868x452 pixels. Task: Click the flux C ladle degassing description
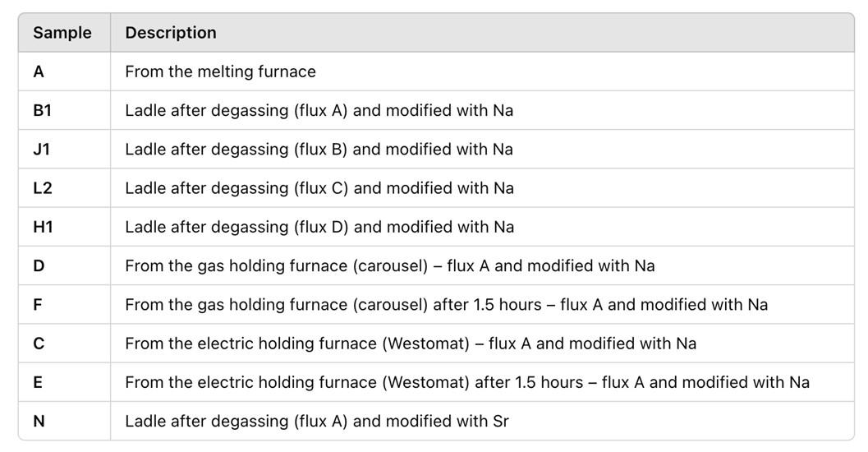coord(319,188)
